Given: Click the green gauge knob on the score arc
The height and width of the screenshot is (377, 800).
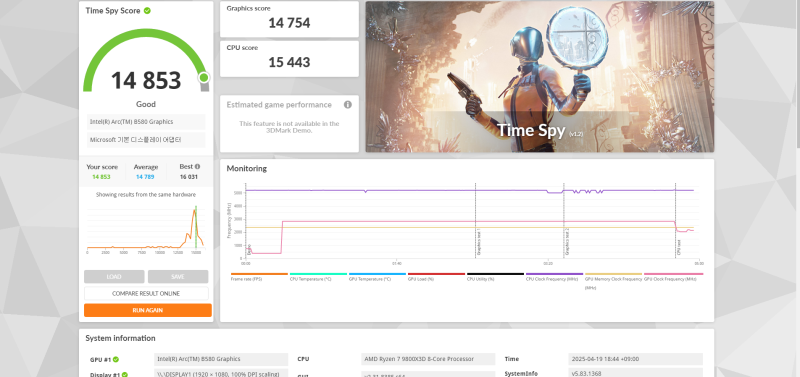Looking at the screenshot, I should [x=204, y=78].
